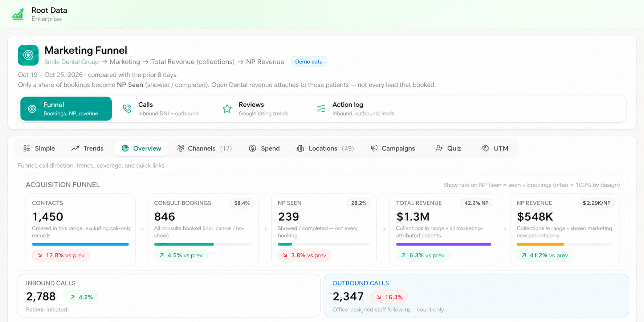
Task: Open the Quiz tab label
Action: 454,148
